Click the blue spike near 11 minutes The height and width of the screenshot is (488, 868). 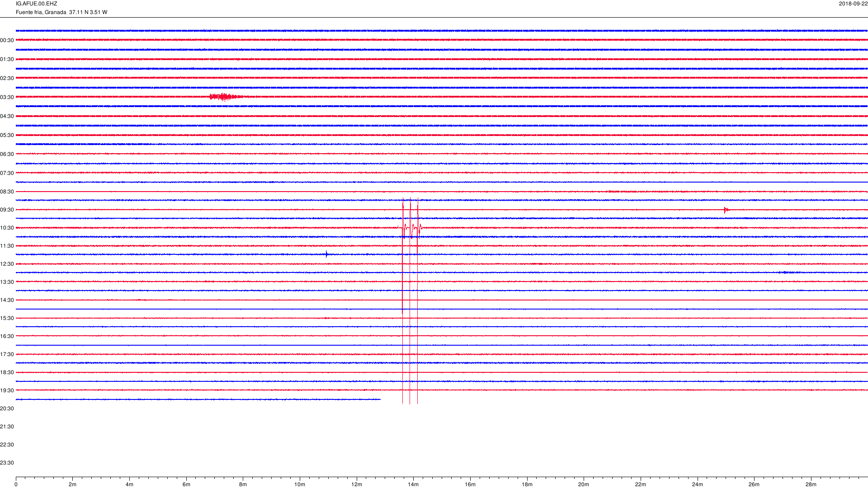coord(327,254)
